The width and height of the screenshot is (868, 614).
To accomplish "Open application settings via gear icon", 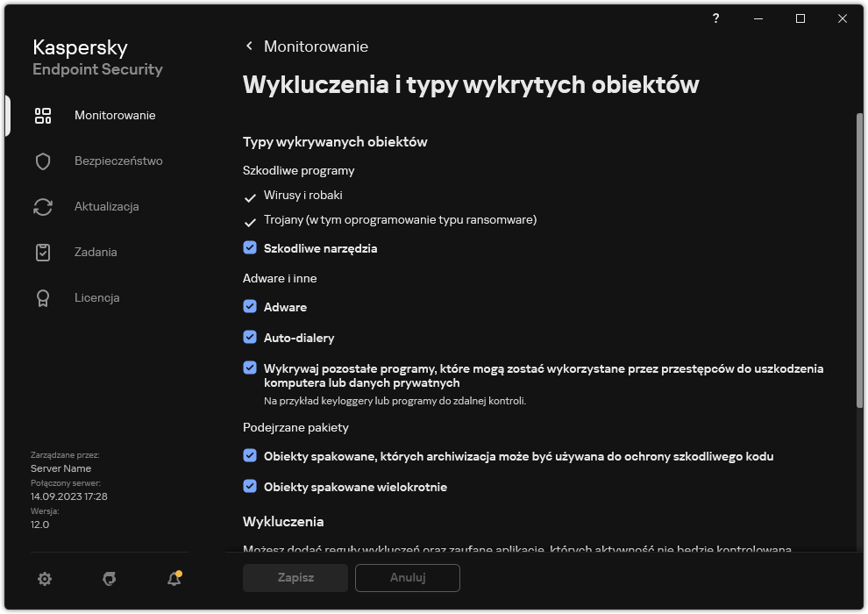I will point(44,578).
